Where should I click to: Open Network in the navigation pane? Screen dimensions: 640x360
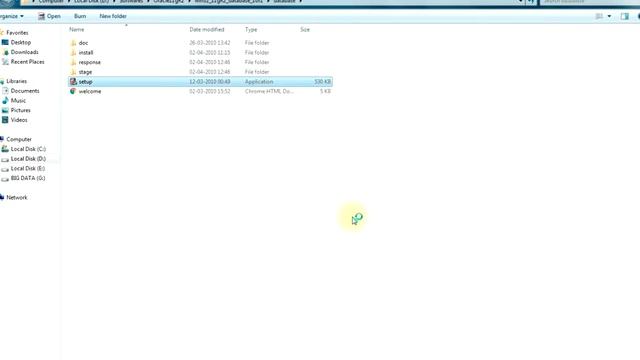click(x=17, y=198)
